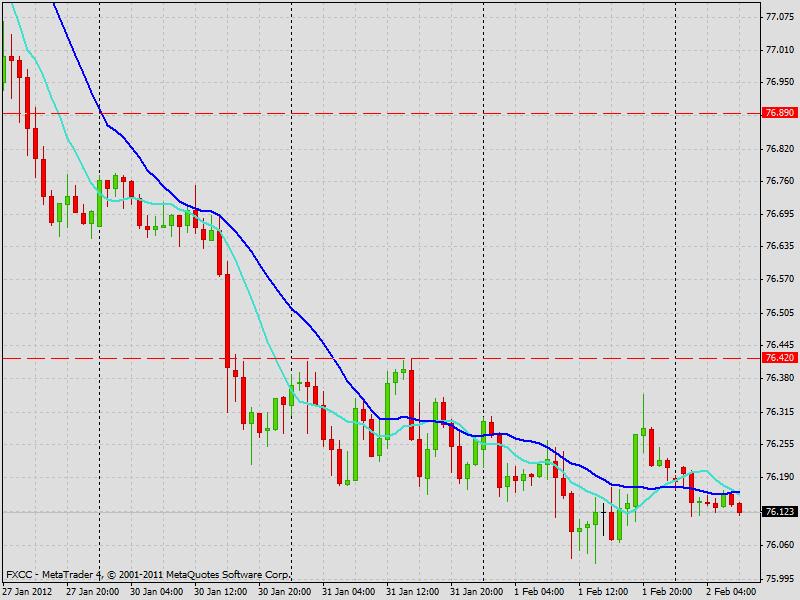The width and height of the screenshot is (800, 600).
Task: Click the 27 Jan 20:00 time label
Action: [93, 592]
